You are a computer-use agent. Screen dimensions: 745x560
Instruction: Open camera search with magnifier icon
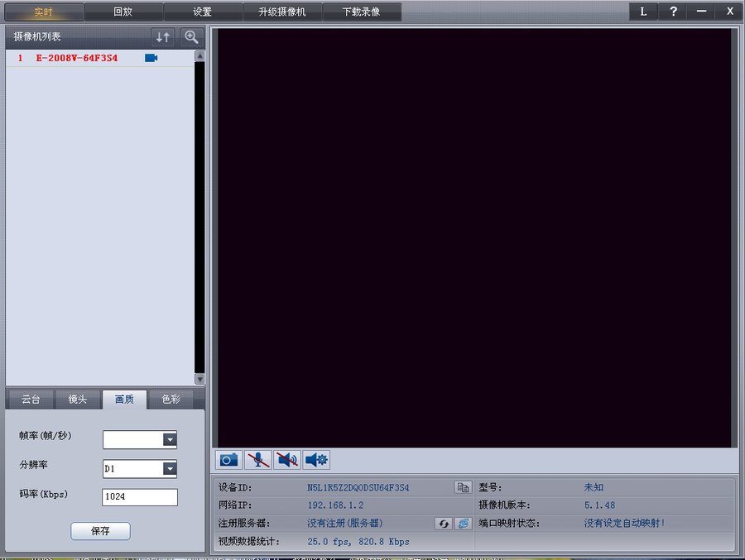(x=190, y=37)
